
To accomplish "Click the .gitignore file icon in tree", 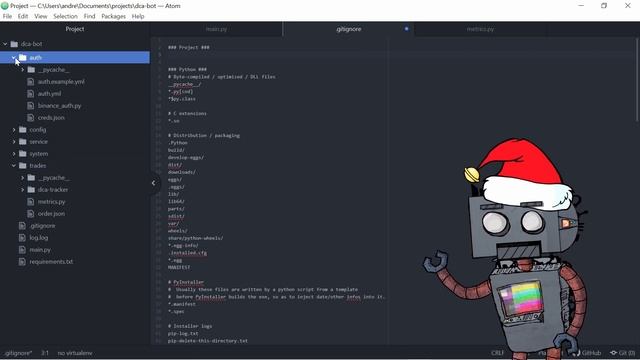I will (22, 226).
